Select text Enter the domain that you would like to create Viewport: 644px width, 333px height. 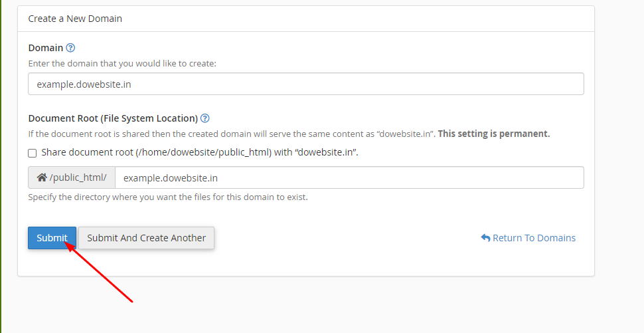tap(122, 63)
